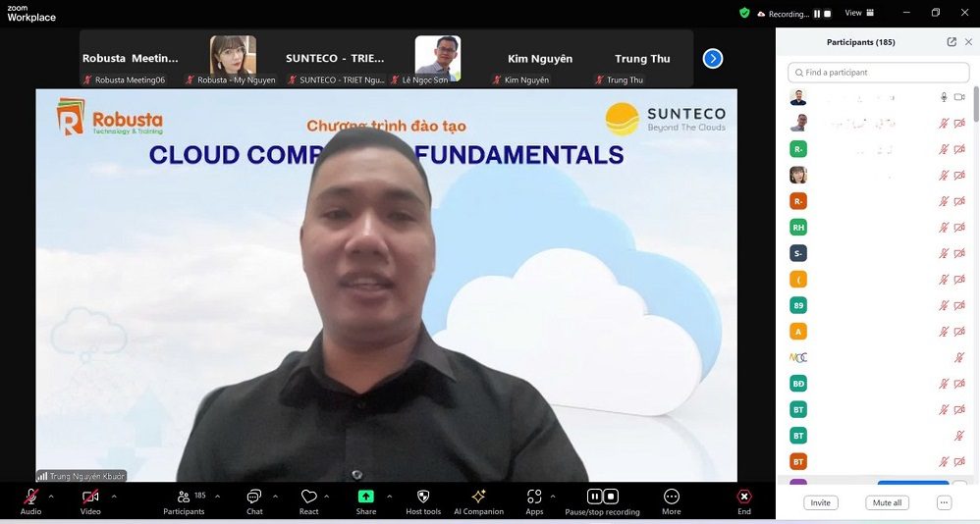This screenshot has width=980, height=524.
Task: Stop recording using top bar stop icon
Action: point(828,13)
